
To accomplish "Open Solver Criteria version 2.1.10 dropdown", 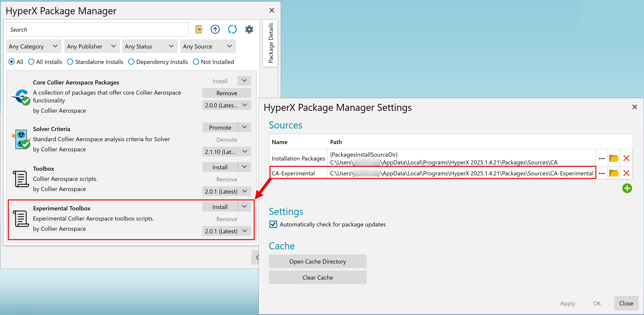I will (x=227, y=152).
